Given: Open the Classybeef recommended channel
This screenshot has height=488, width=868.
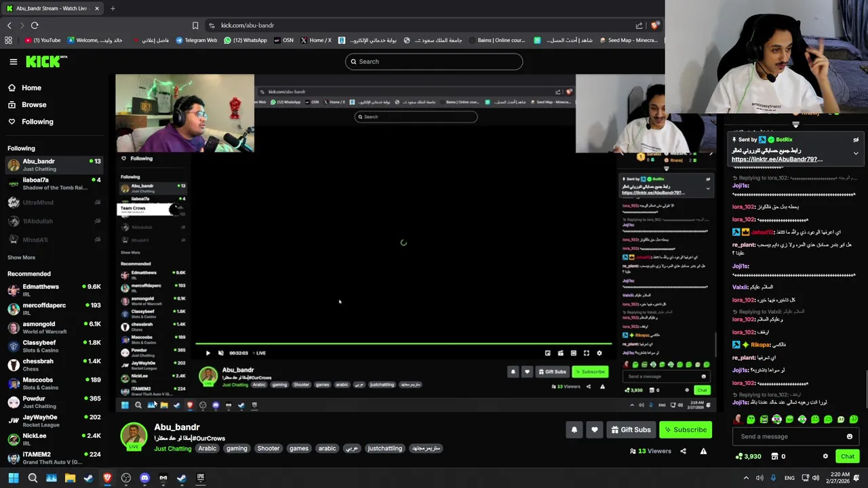Looking at the screenshot, I should coord(54,346).
